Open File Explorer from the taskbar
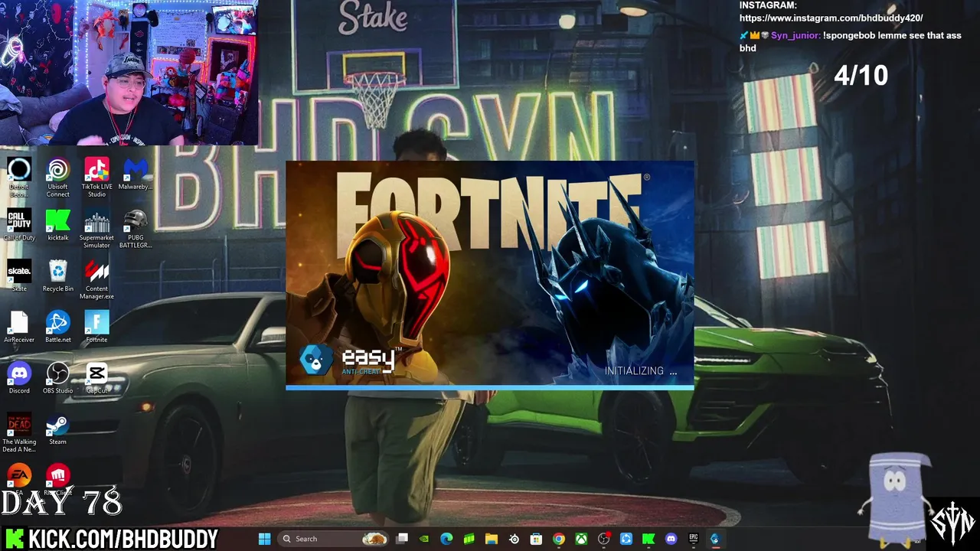The height and width of the screenshot is (551, 980). [492, 539]
